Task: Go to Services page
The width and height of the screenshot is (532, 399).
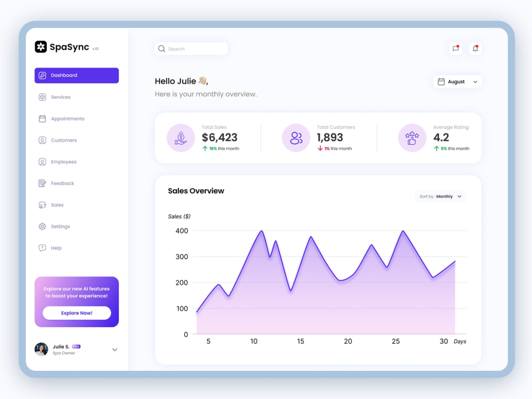Action: (61, 97)
